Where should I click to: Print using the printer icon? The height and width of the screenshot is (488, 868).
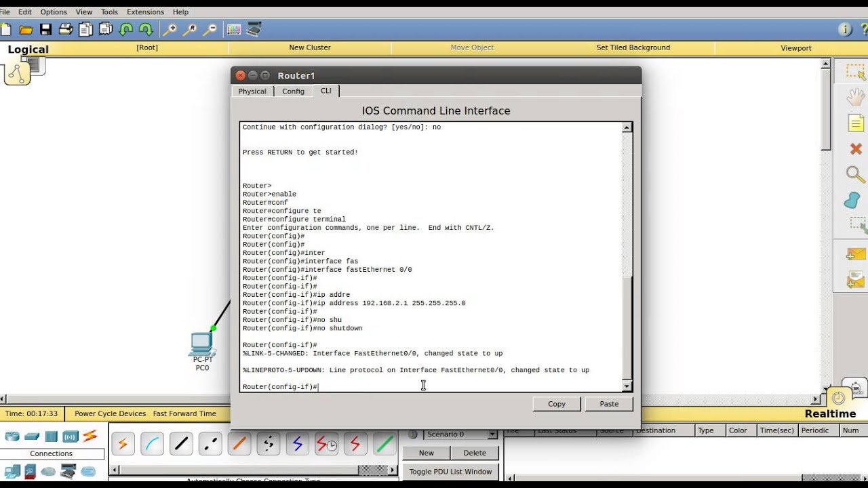[x=66, y=29]
